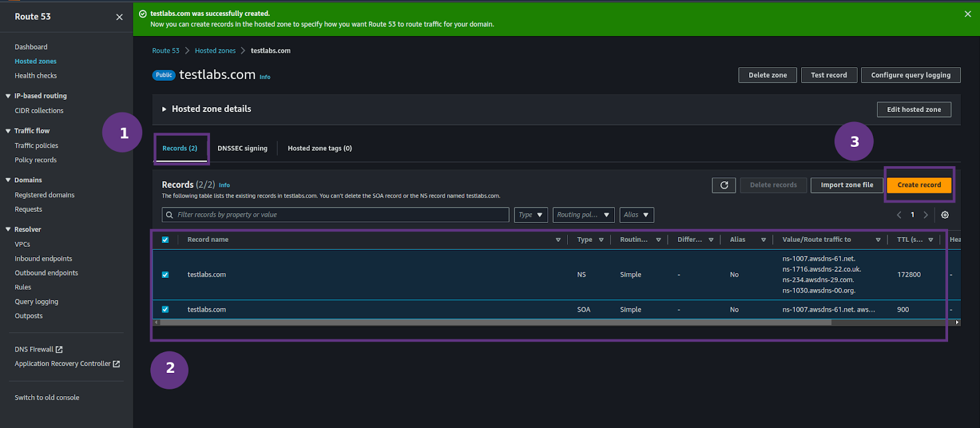Open table preferences gear icon
Image resolution: width=980 pixels, height=428 pixels.
click(945, 215)
